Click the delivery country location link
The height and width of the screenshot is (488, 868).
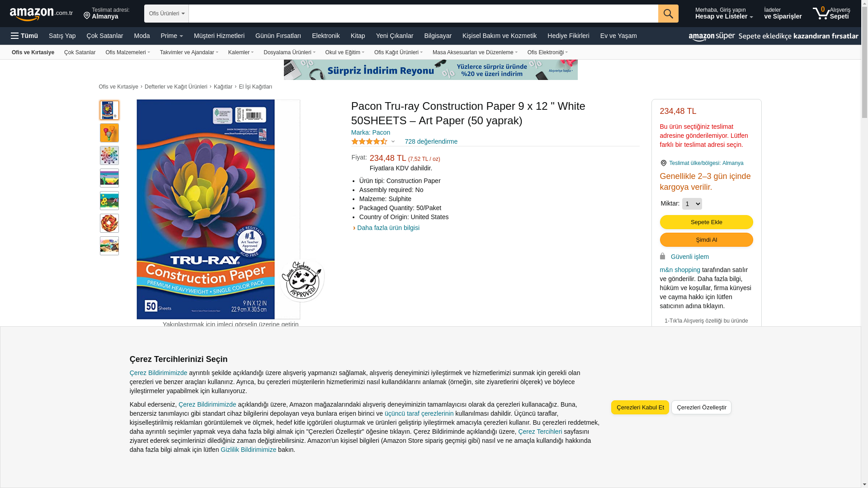coord(706,163)
